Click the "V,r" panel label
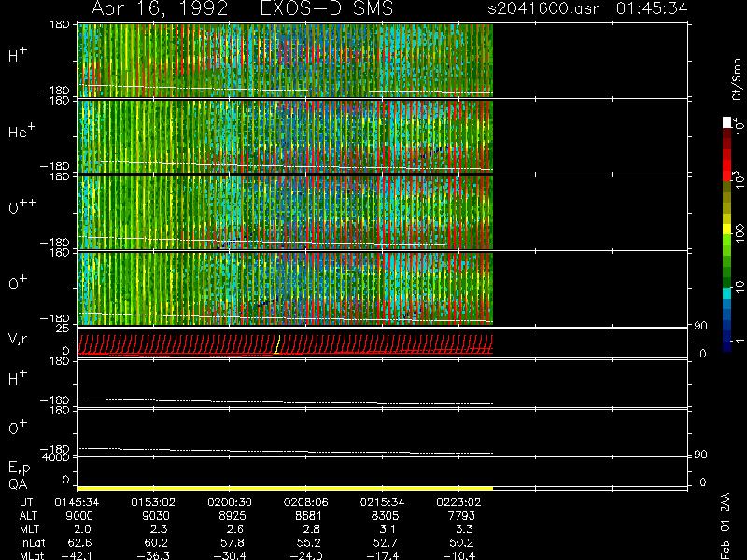747x560 pixels. click(18, 339)
